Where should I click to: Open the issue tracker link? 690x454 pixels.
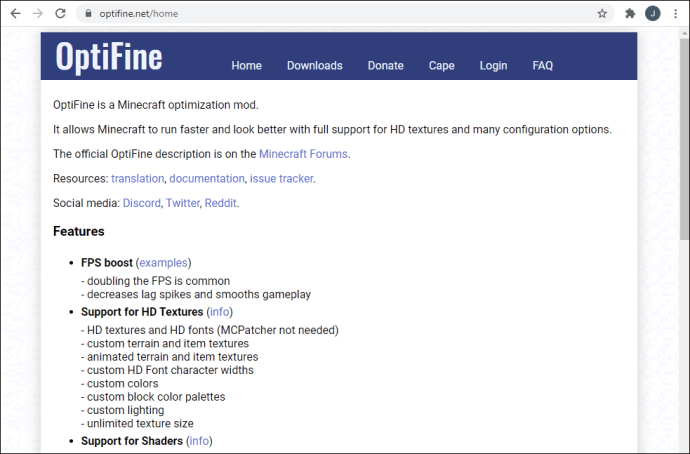[281, 179]
